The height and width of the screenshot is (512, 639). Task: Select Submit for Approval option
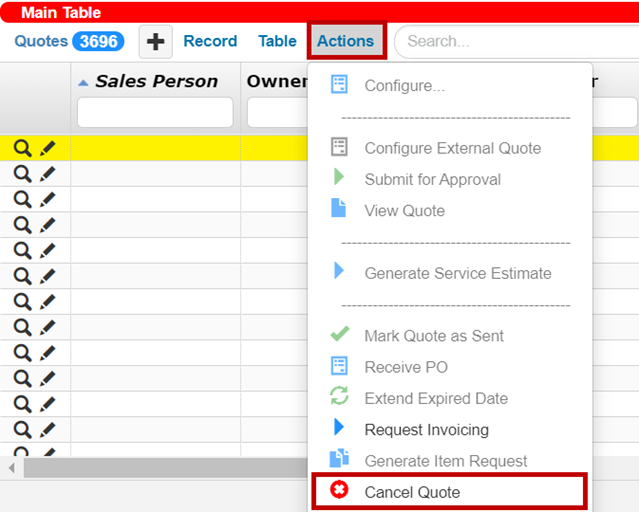(x=432, y=179)
